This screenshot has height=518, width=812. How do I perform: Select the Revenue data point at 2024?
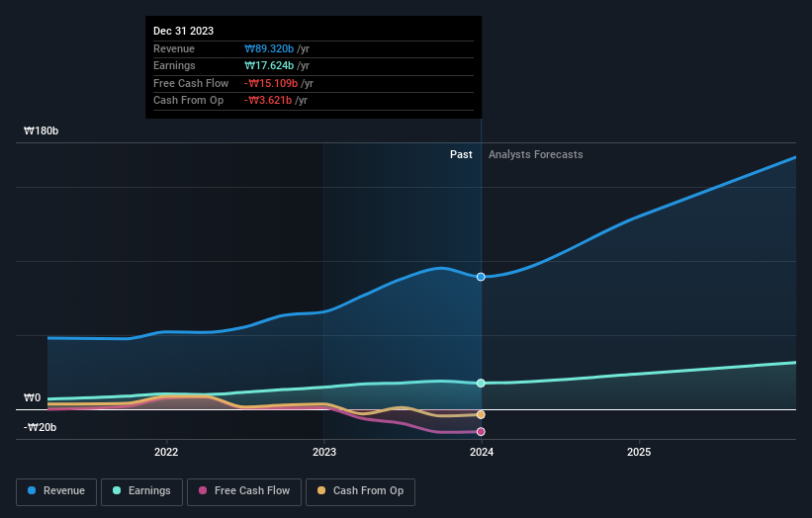click(x=481, y=277)
